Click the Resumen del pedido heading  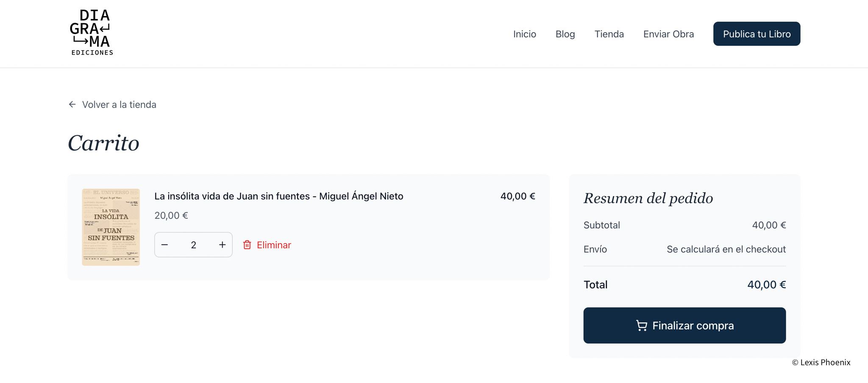click(x=648, y=198)
